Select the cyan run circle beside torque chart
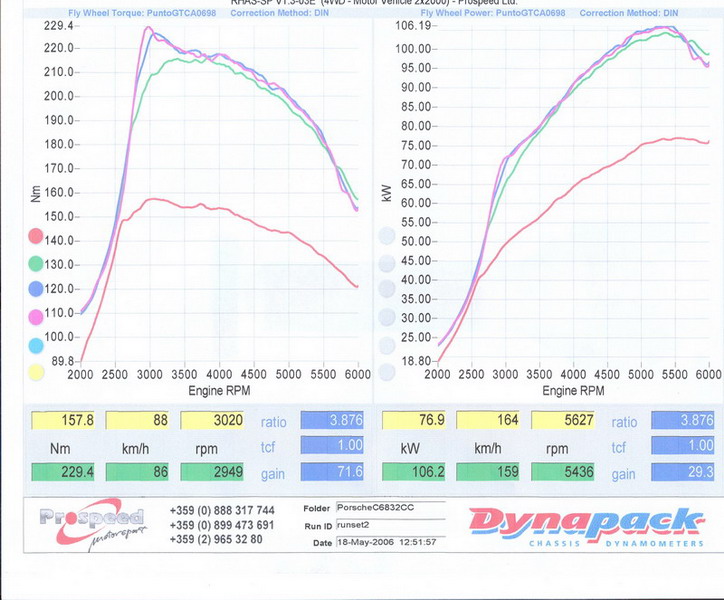The height and width of the screenshot is (600, 724). pos(37,345)
